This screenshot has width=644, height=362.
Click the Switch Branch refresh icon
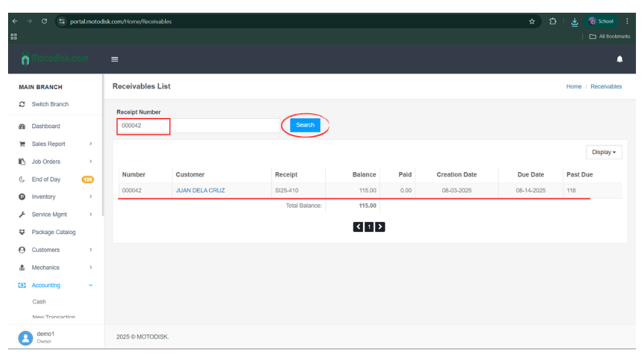22,105
